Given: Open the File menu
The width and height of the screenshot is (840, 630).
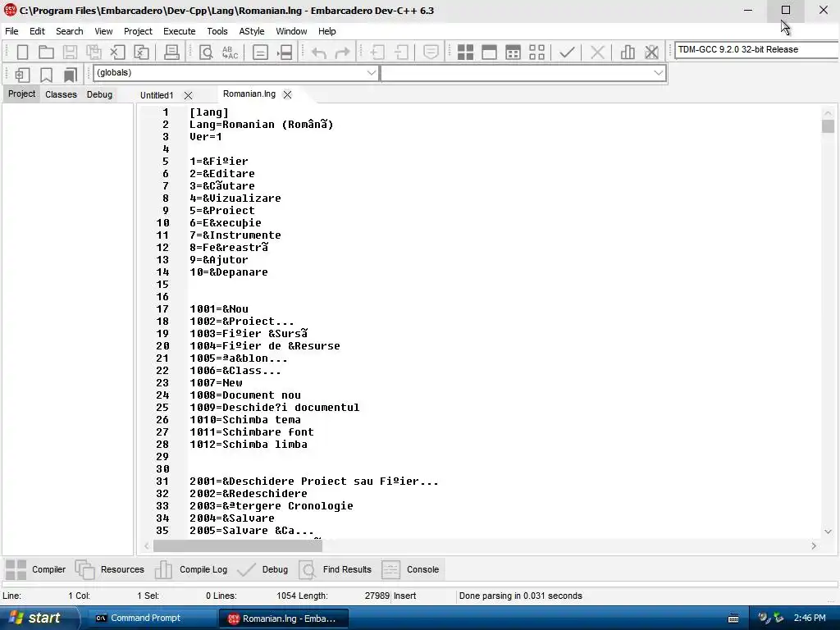Looking at the screenshot, I should pyautogui.click(x=11, y=31).
